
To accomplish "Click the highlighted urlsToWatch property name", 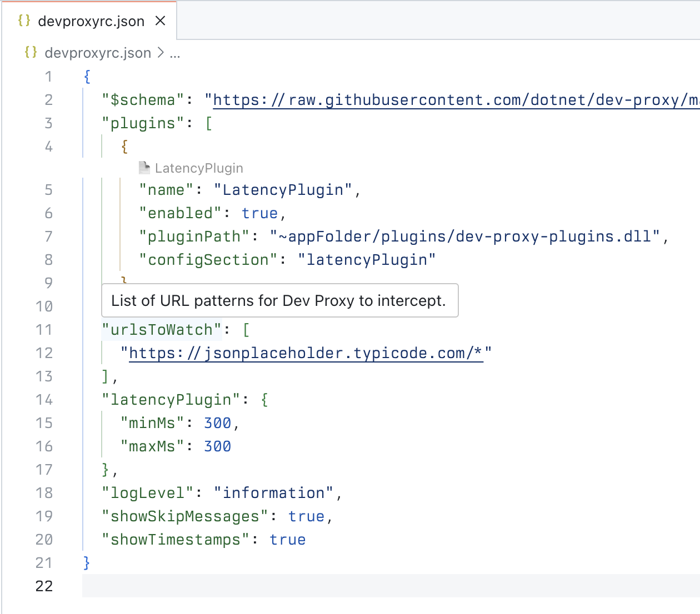I will coord(161,329).
